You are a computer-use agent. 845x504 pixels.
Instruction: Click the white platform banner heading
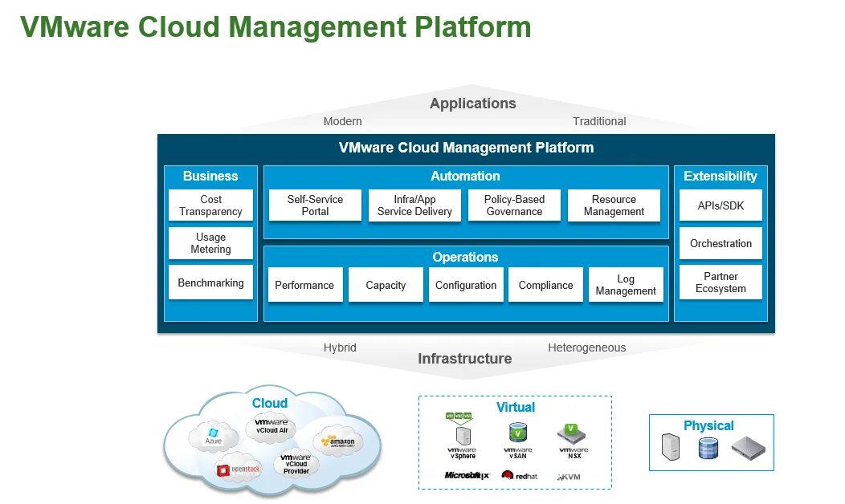tap(466, 148)
